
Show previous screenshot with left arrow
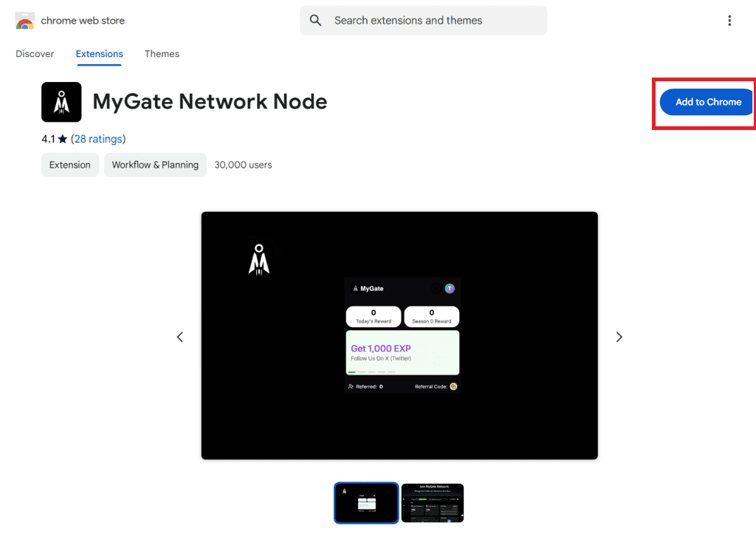tap(180, 337)
